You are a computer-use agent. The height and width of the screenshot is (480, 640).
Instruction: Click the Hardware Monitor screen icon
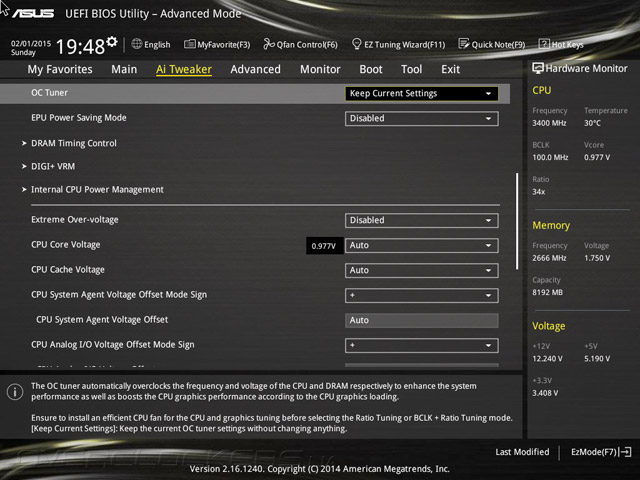click(x=538, y=68)
